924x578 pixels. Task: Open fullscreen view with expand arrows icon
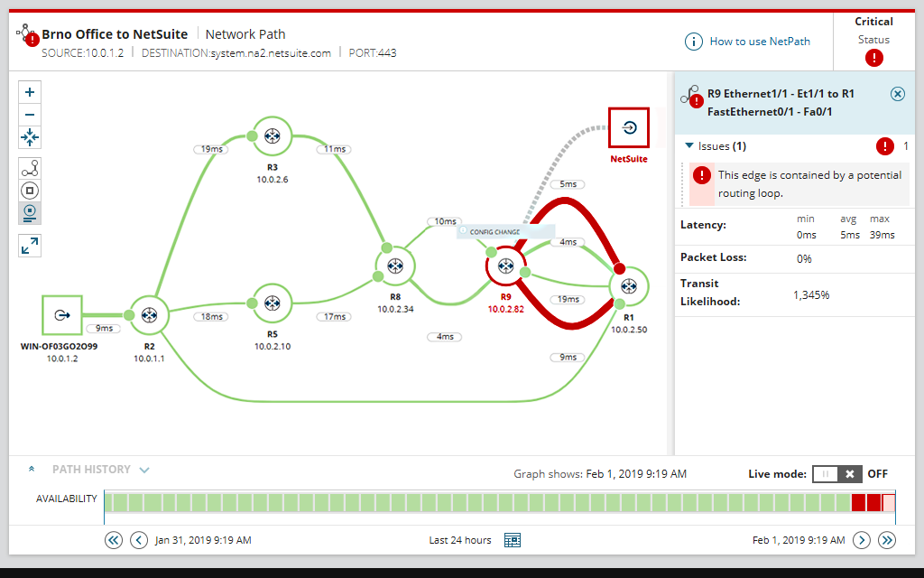[x=30, y=245]
